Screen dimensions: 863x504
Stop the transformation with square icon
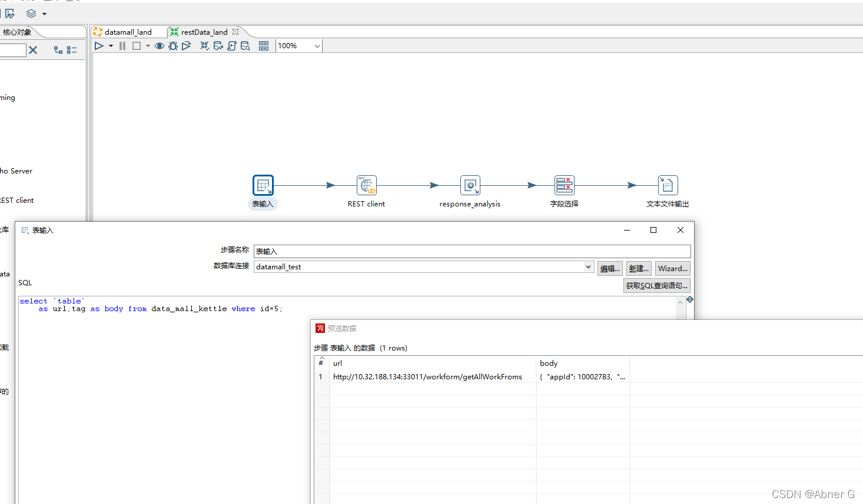137,46
